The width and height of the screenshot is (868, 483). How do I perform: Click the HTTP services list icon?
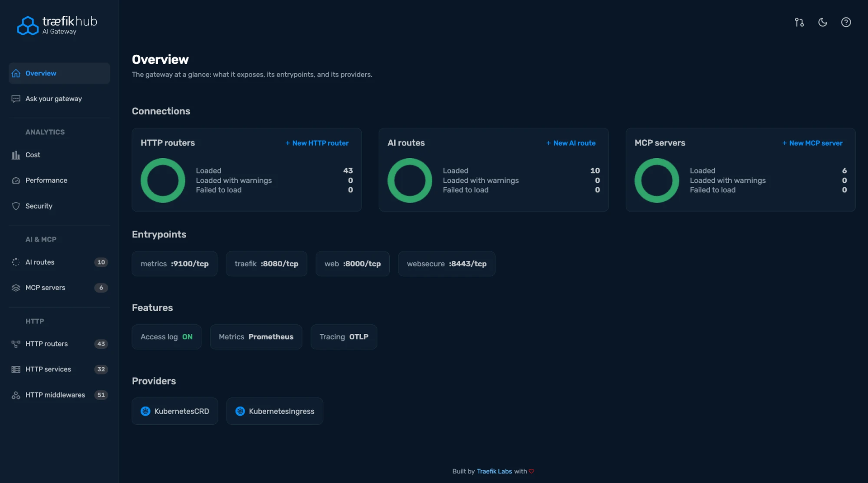[16, 369]
